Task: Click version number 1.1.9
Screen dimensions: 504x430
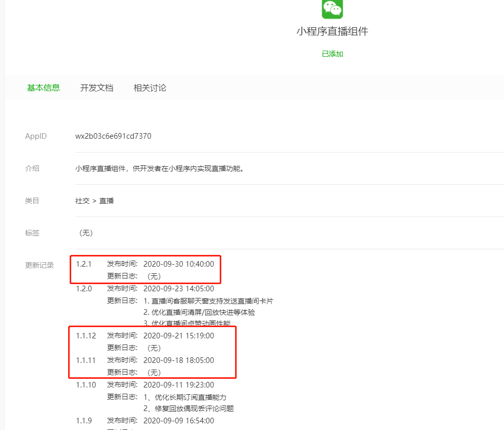Action: [x=84, y=421]
